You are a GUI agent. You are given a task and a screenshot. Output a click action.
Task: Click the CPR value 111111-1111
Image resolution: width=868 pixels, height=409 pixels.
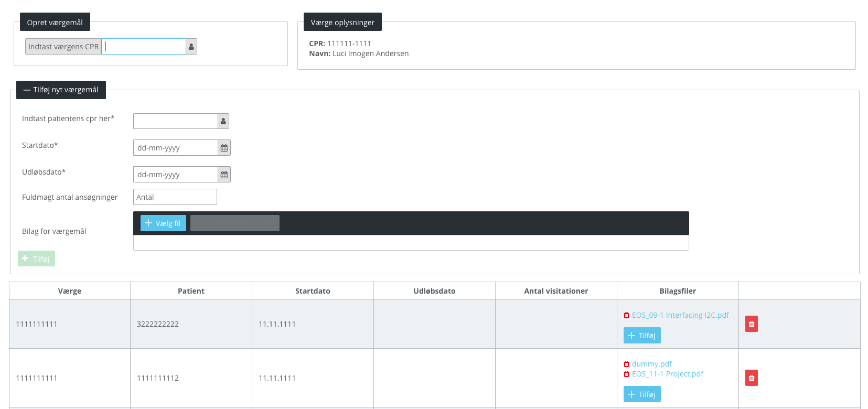point(349,44)
